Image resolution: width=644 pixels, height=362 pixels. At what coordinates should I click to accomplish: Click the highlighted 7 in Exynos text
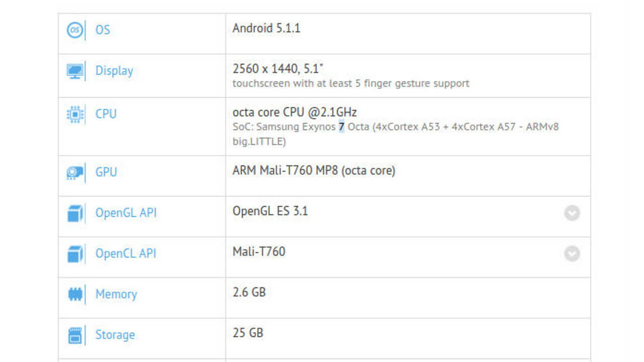(x=342, y=127)
